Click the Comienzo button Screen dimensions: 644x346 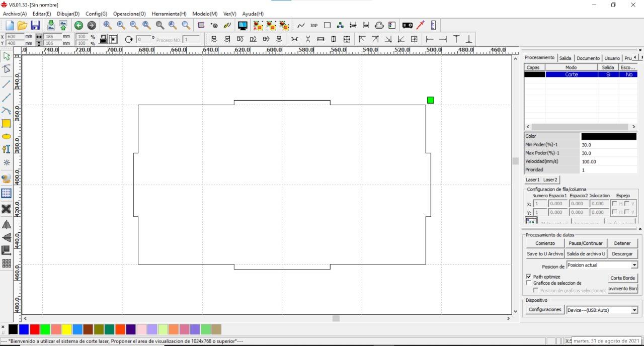point(545,243)
